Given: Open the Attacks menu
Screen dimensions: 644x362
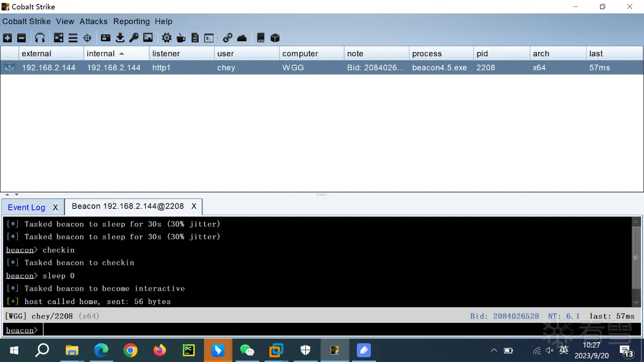Looking at the screenshot, I should click(94, 21).
